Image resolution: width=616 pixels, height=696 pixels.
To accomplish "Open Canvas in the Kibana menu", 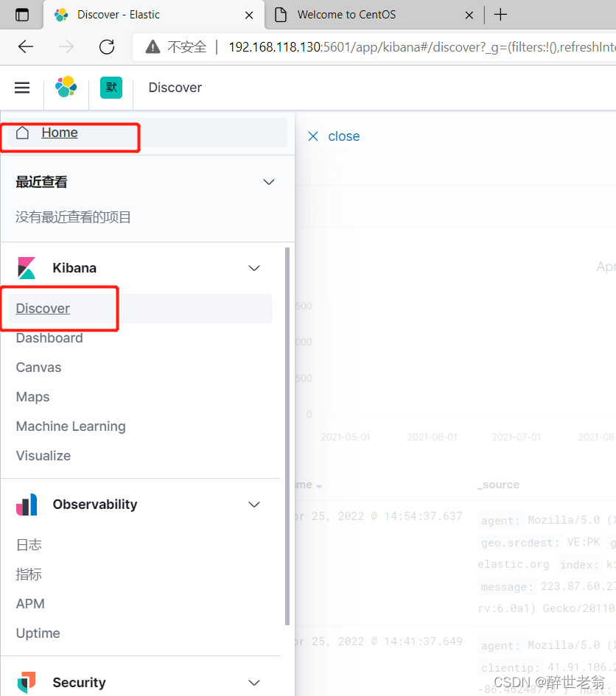I will 38,368.
